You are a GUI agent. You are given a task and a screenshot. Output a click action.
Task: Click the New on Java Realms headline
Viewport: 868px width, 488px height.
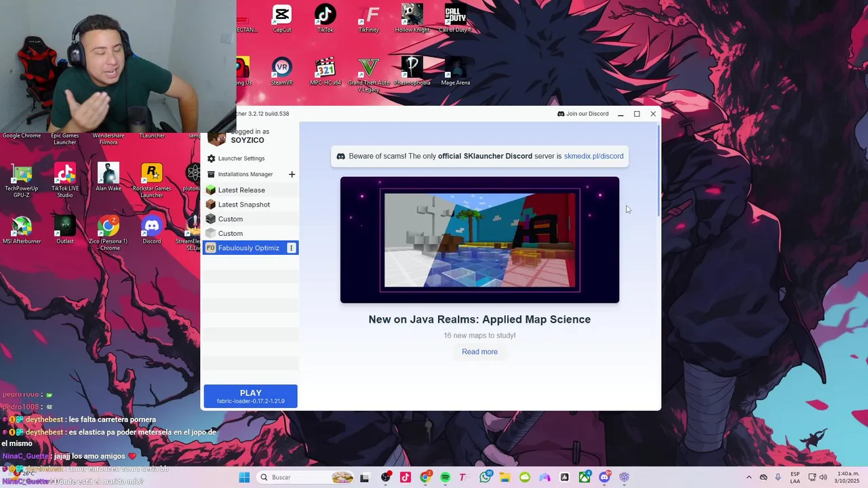pyautogui.click(x=479, y=319)
